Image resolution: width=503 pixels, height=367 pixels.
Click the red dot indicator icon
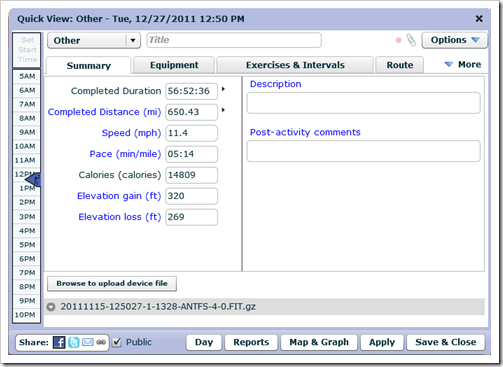coord(398,40)
